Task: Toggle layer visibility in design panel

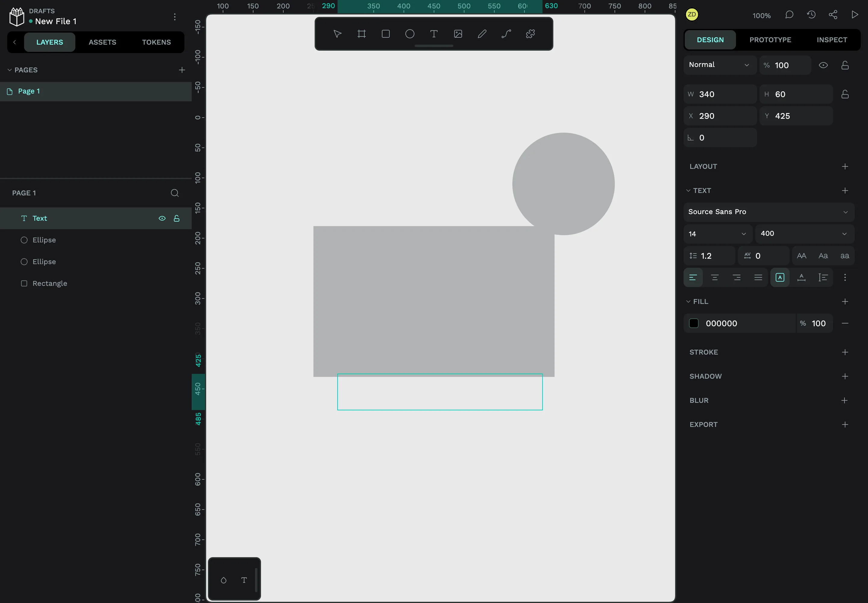Action: point(823,65)
